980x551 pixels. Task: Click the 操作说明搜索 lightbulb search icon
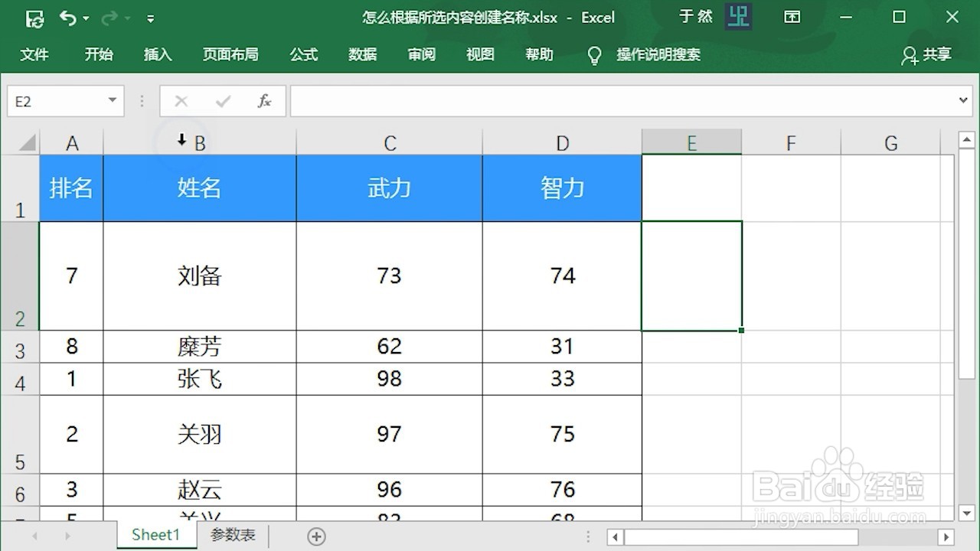[594, 54]
